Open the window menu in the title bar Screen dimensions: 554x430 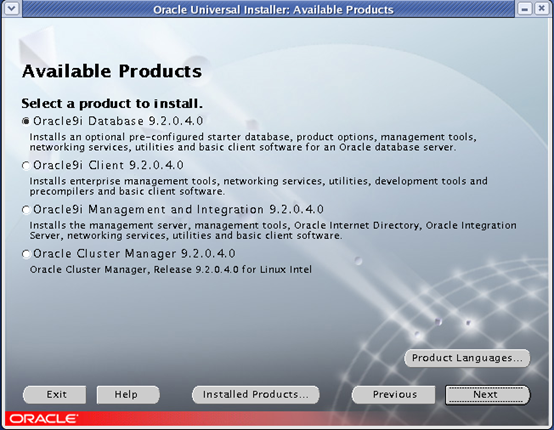click(12, 8)
